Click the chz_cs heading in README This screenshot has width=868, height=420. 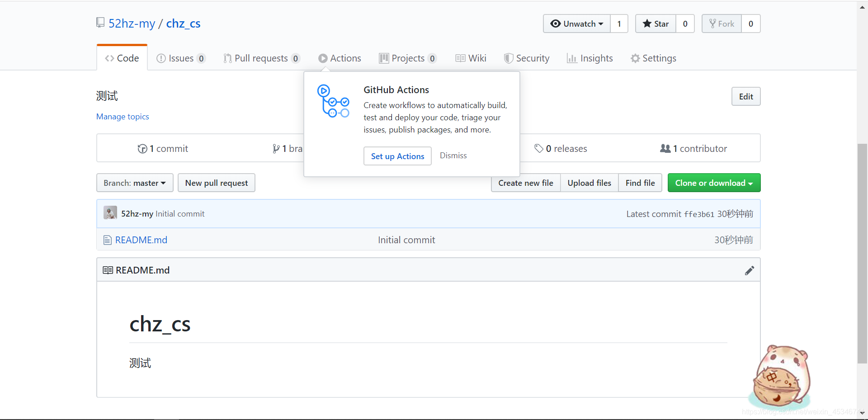(x=160, y=324)
